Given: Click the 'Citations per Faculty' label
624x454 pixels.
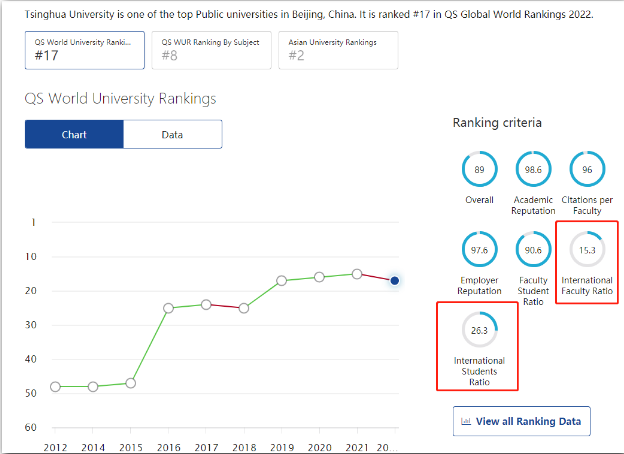Looking at the screenshot, I should coord(587,205).
